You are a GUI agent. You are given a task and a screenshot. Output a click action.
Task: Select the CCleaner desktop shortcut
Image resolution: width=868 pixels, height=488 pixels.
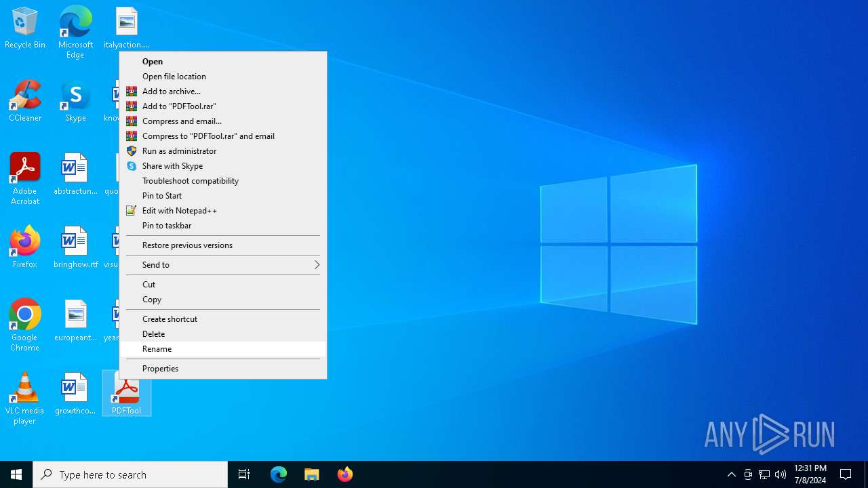click(x=25, y=101)
